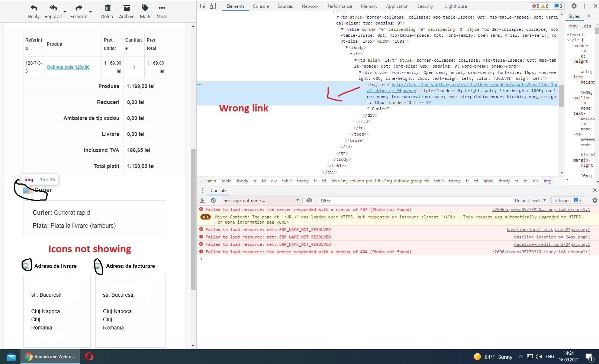Switch to the Sources tab

click(x=285, y=6)
